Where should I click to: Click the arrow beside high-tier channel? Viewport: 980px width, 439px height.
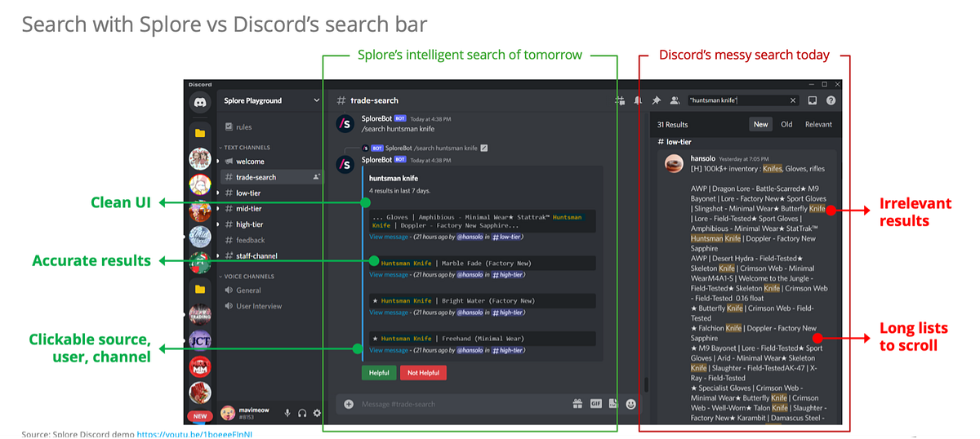218,224
